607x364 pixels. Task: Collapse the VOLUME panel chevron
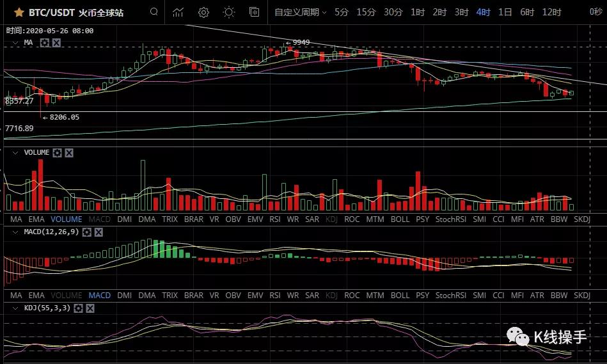15,152
